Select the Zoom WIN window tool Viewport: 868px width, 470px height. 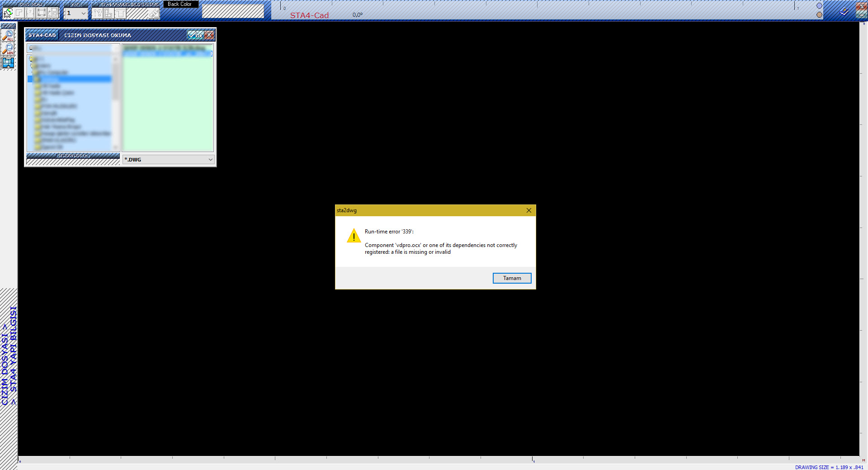point(8,49)
